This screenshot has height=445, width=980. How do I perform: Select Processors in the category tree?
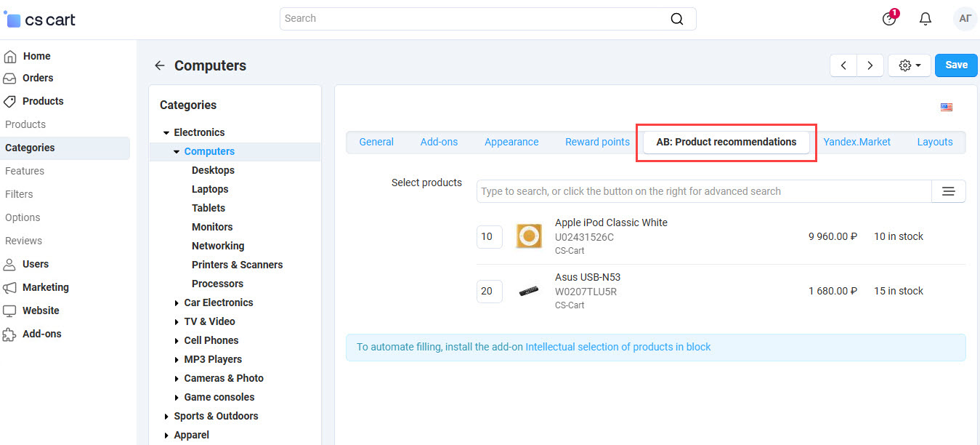click(x=217, y=284)
